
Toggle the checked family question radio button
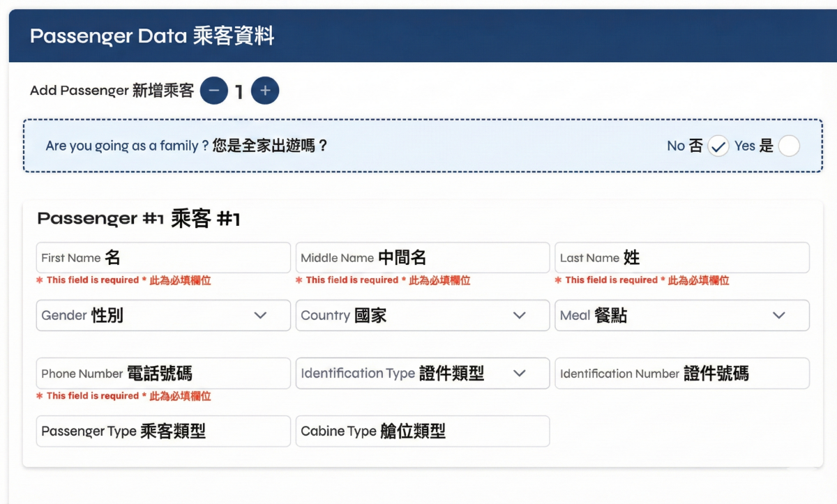tap(718, 146)
